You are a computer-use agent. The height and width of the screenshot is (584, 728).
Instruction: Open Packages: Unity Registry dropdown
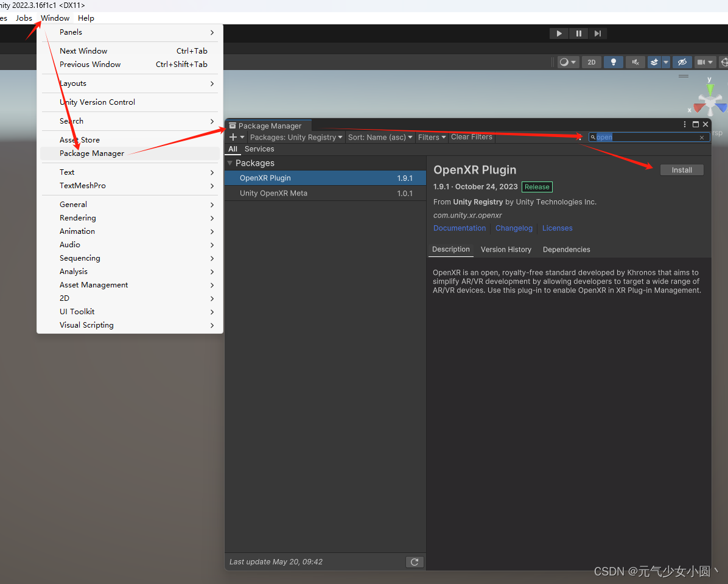tap(296, 137)
